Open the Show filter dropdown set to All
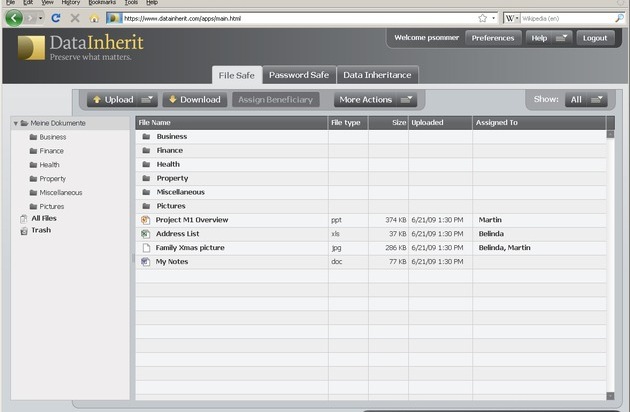 click(586, 100)
